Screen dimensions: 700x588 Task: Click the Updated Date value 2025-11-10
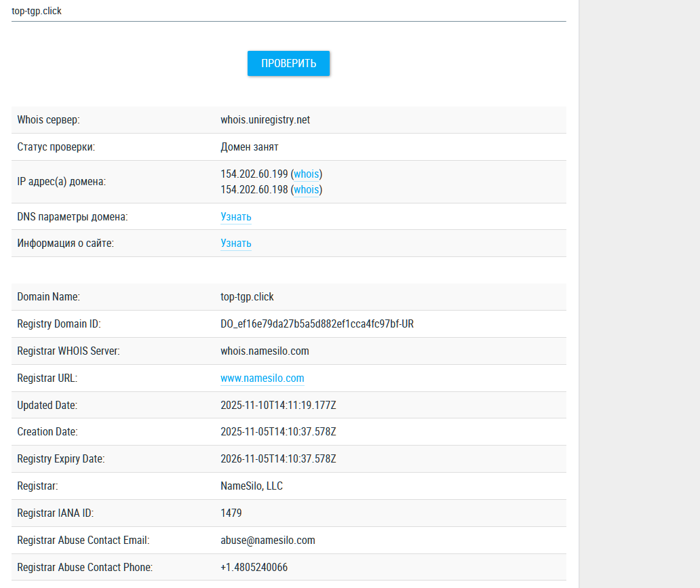click(278, 406)
